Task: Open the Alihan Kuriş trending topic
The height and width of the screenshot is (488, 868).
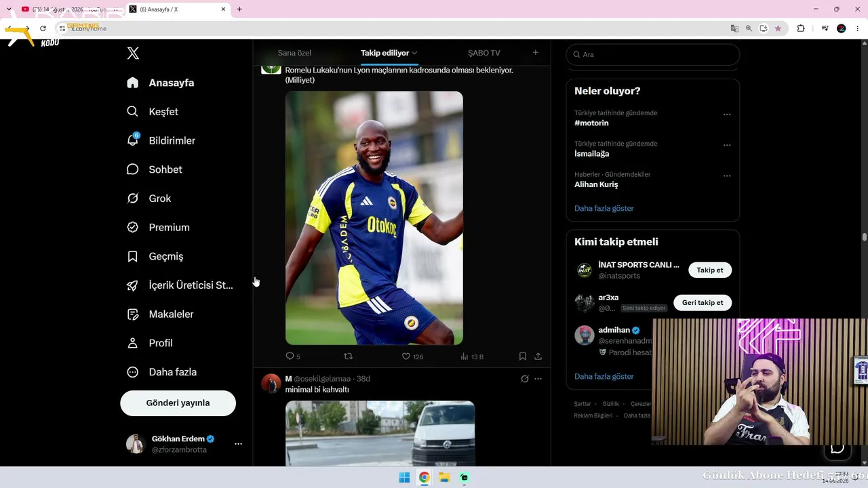Action: (x=596, y=184)
